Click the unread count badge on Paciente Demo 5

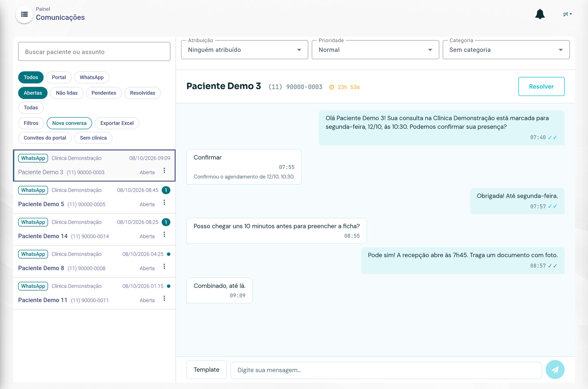(x=166, y=190)
